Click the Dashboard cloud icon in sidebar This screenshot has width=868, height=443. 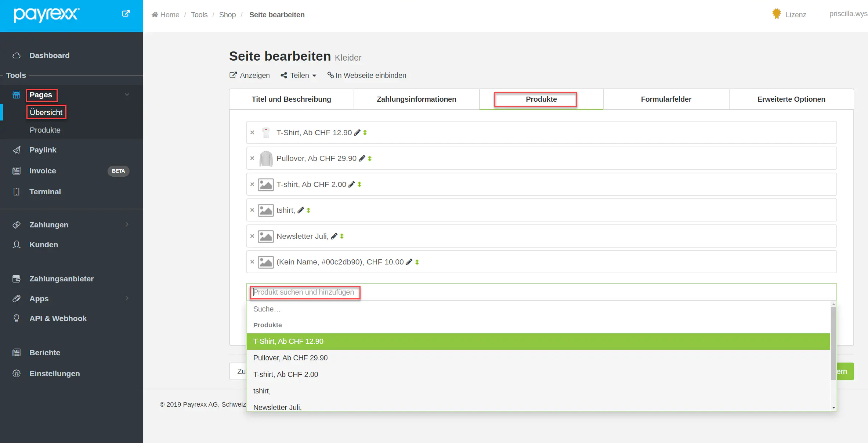point(17,55)
